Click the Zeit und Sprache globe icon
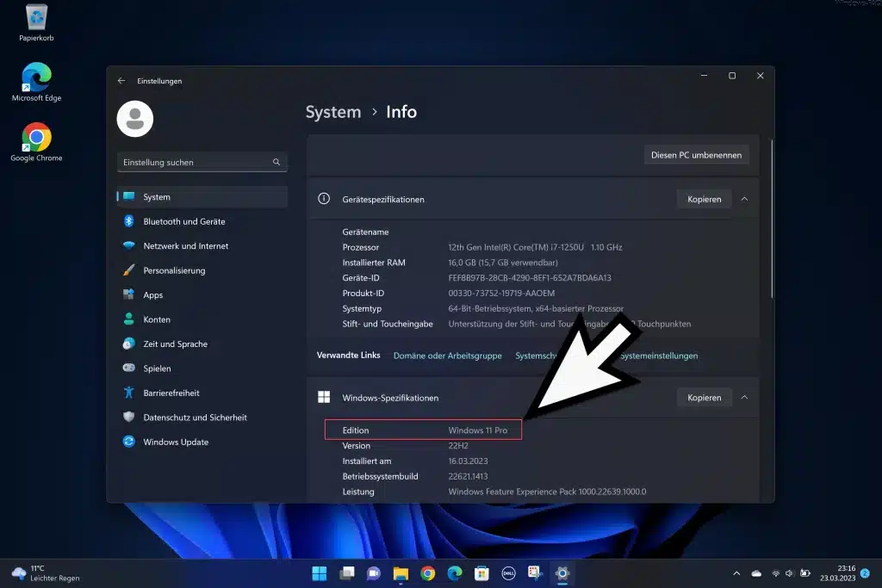The image size is (882, 588). (129, 344)
